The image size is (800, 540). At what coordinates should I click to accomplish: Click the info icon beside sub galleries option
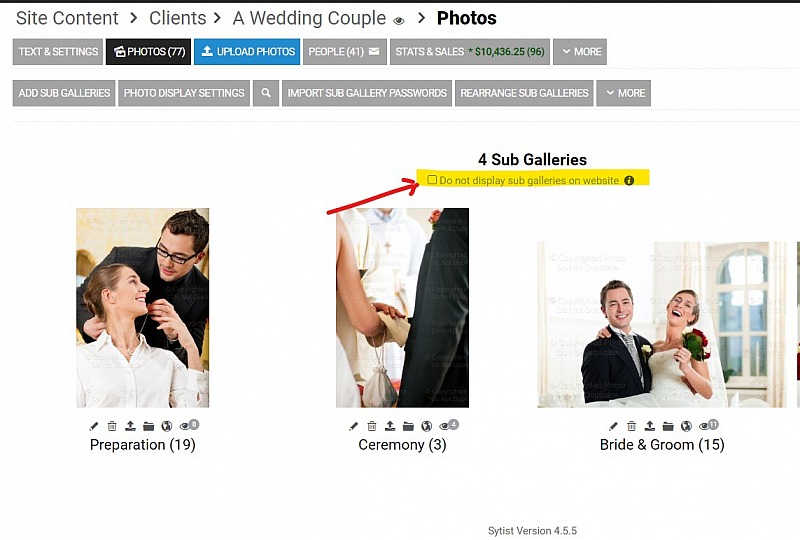pyautogui.click(x=629, y=180)
